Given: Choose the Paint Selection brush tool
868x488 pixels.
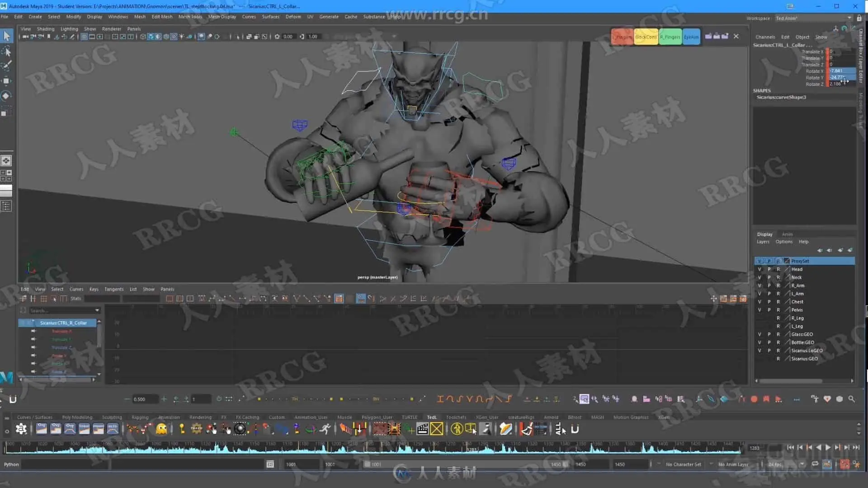Looking at the screenshot, I should click(x=6, y=66).
